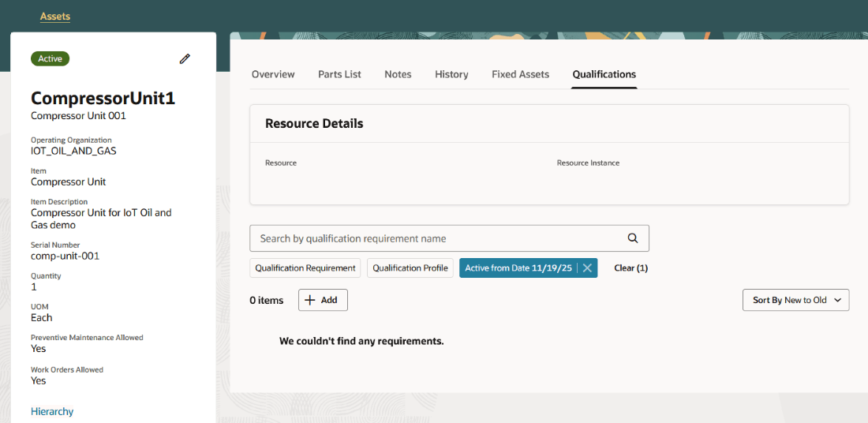Click the search magnifier icon
Screen dimensions: 868x423
tap(632, 238)
